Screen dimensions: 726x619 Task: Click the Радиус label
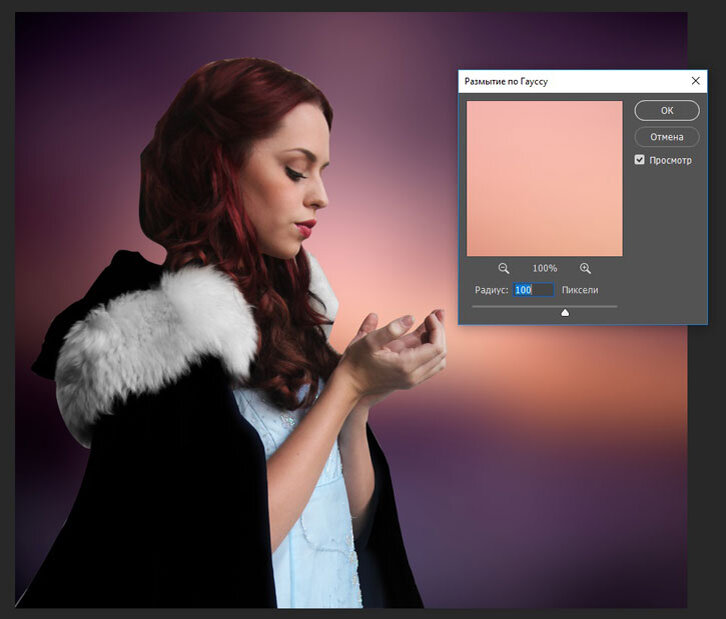(491, 290)
